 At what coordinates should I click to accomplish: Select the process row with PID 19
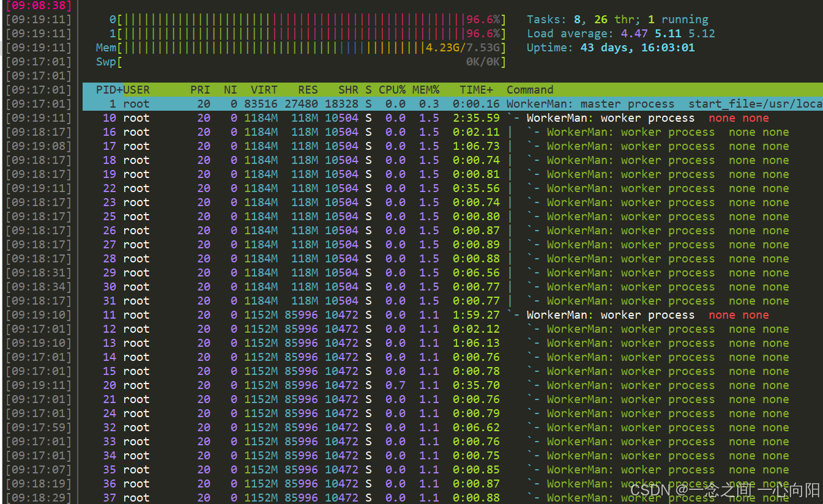tap(453, 174)
